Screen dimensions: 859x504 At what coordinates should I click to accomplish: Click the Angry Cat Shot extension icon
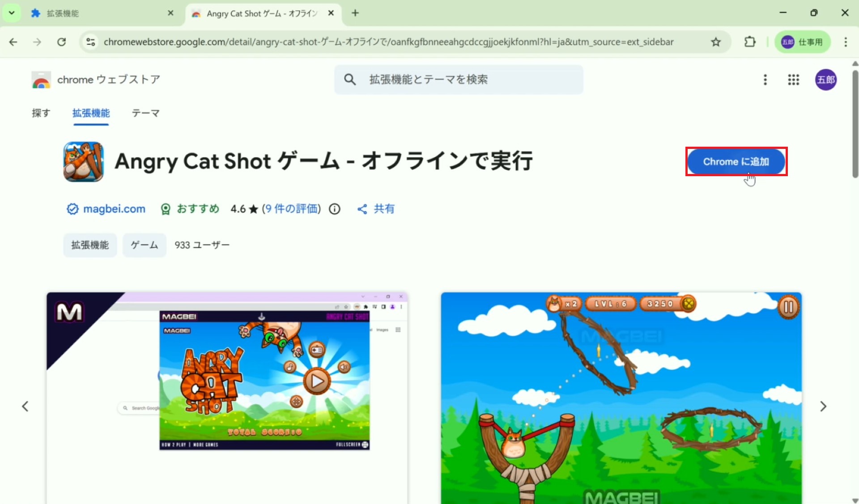(84, 161)
